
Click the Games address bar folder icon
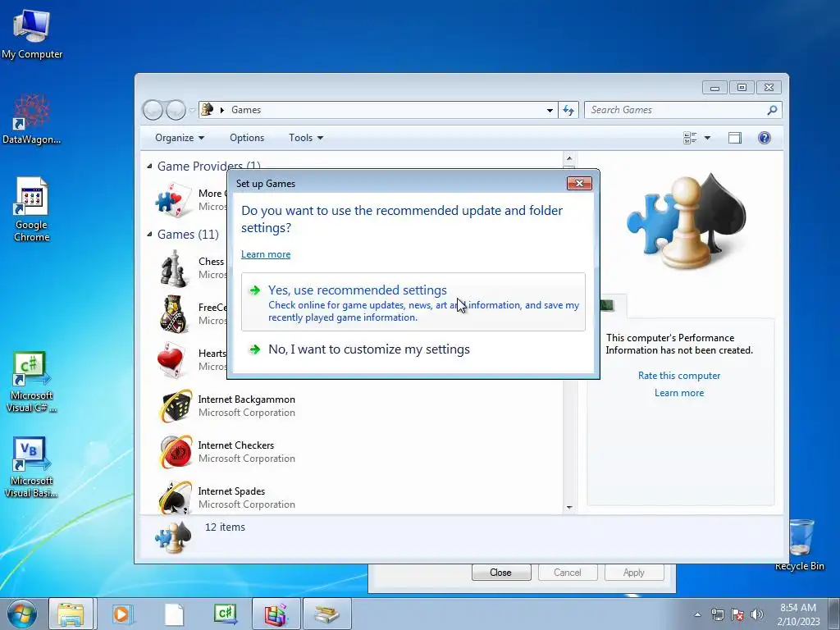coord(207,109)
